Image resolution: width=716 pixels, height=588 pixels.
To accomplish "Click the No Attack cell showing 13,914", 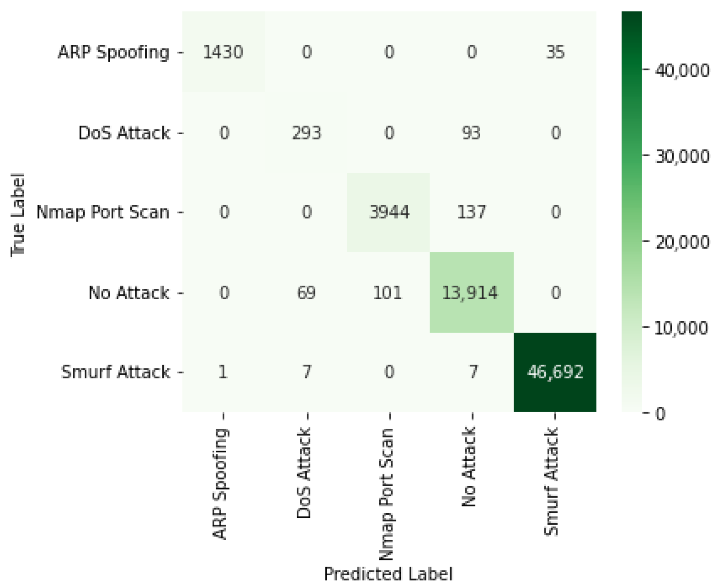I will click(x=471, y=293).
